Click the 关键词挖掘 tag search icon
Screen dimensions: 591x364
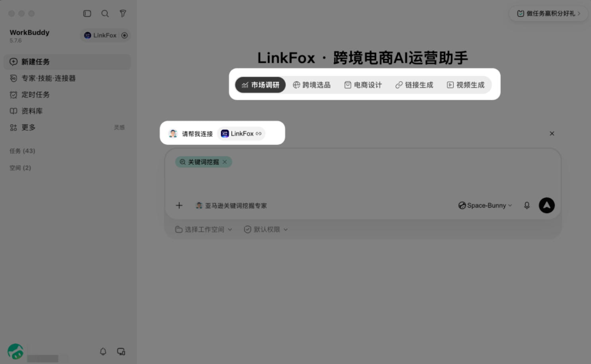182,162
